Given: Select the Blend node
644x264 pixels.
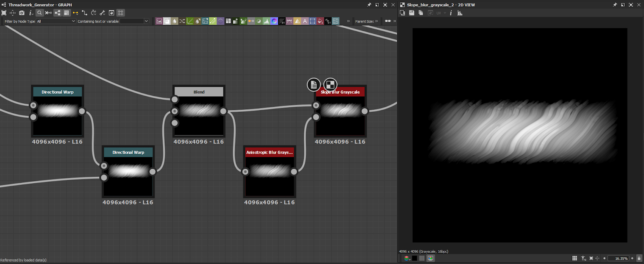Looking at the screenshot, I should (x=199, y=111).
